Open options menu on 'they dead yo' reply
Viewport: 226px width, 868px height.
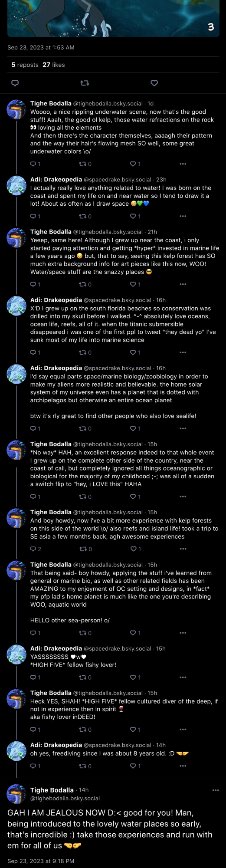[183, 352]
